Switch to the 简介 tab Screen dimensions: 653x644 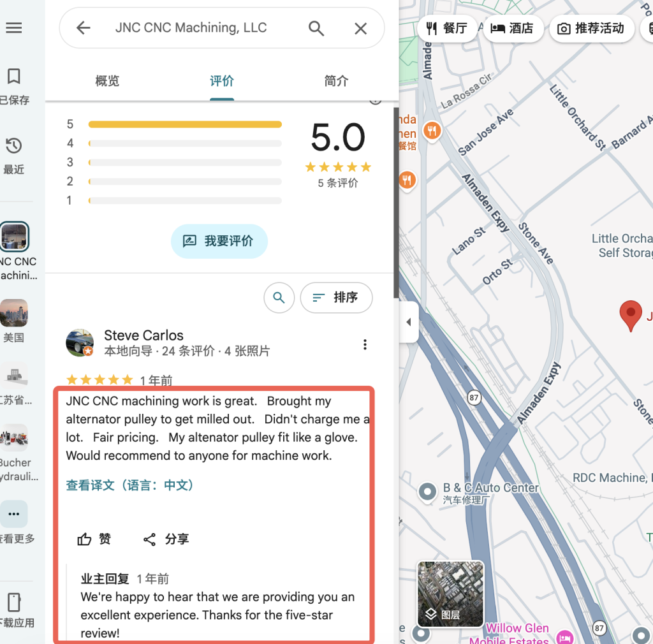coord(337,81)
